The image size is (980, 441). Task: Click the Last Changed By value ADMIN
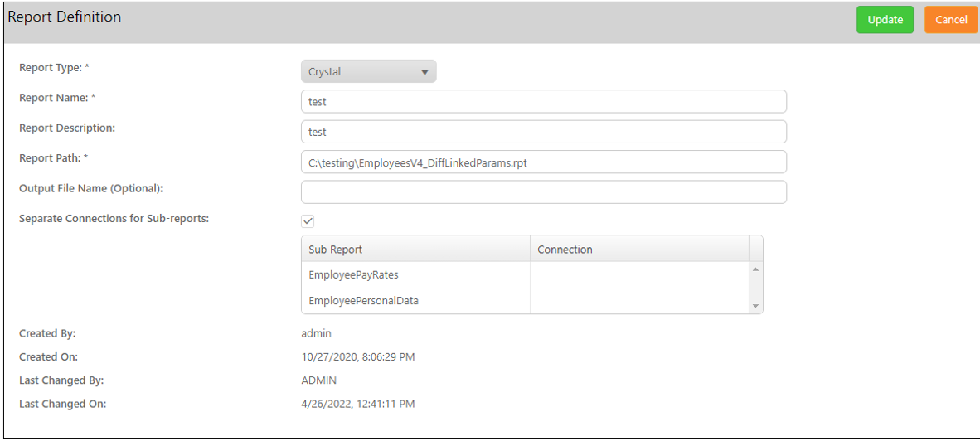point(319,380)
